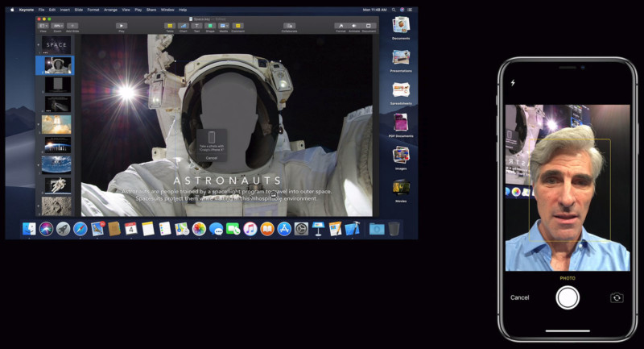The image size is (644, 349).
Task: Collapse group at moon footprint slide
Action: pyautogui.click(x=38, y=206)
